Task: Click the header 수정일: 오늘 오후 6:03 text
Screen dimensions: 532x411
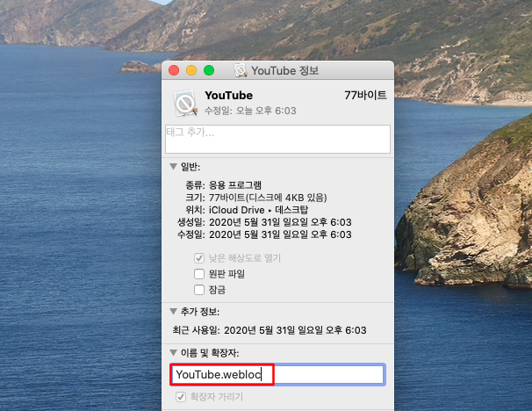Action: tap(250, 111)
